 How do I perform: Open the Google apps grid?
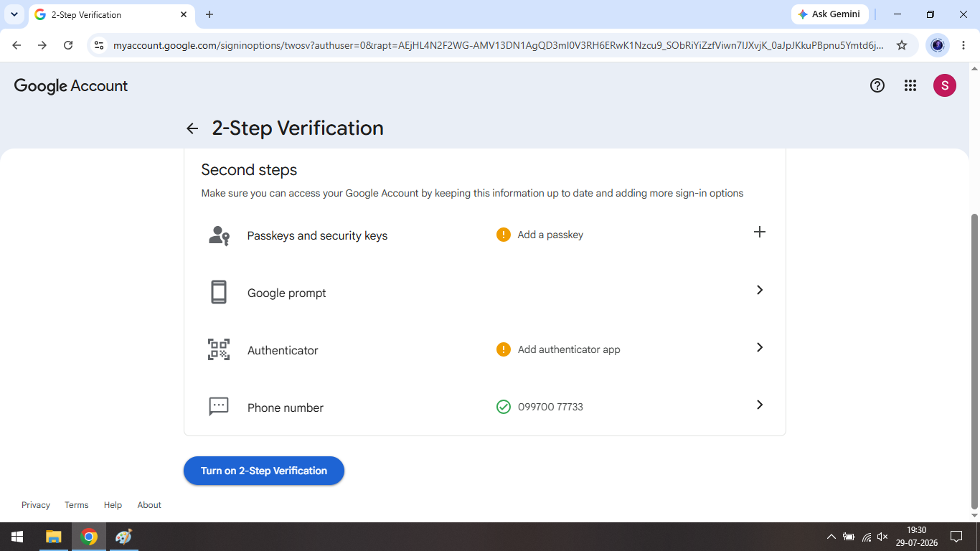[910, 85]
